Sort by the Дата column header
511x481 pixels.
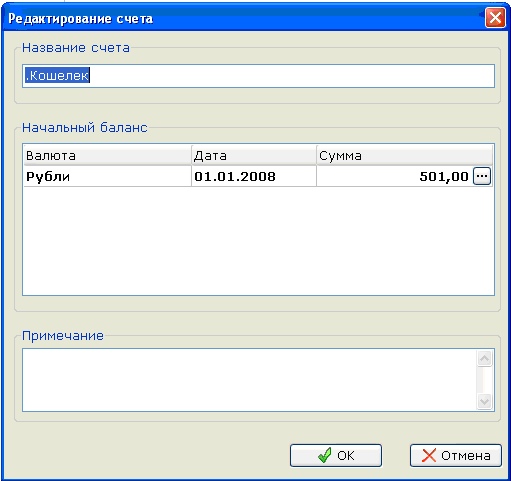tap(254, 156)
